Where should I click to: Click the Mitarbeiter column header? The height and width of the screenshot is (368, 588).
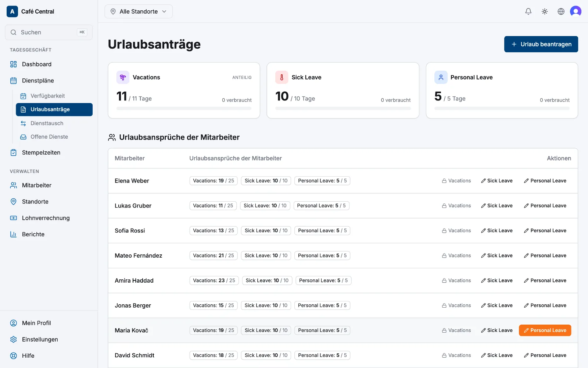point(130,158)
